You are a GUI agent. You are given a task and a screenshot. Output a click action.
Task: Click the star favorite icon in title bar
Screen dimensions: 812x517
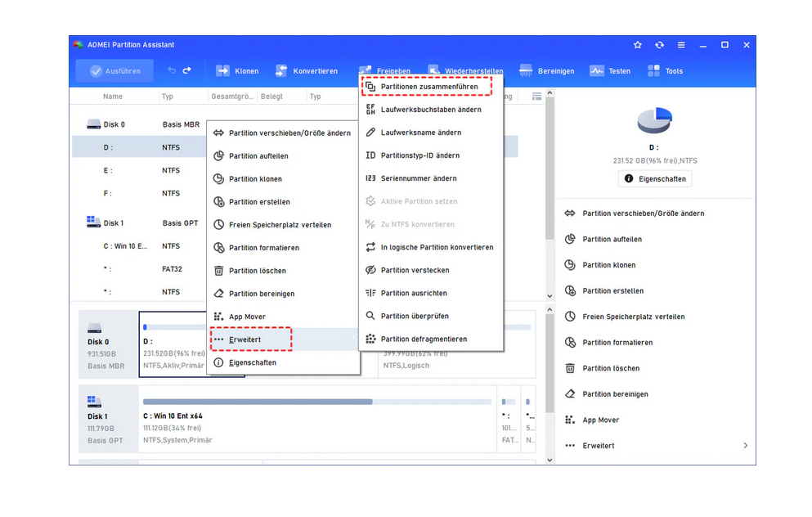pos(638,45)
